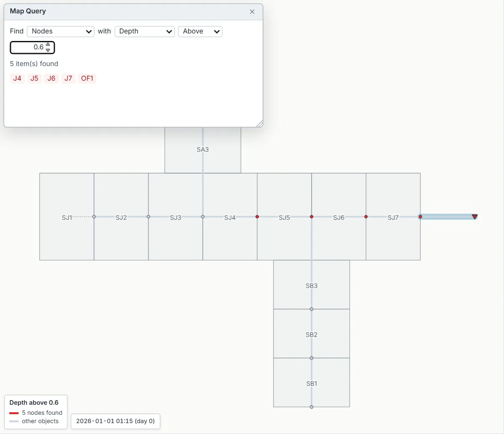This screenshot has height=434, width=504.
Task: Open the Nodes object type dropdown
Action: pos(61,31)
